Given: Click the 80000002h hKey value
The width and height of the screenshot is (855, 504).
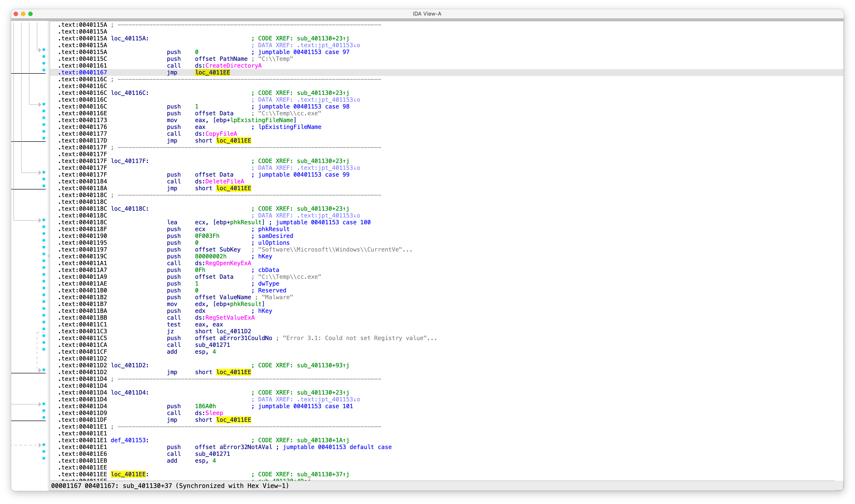Looking at the screenshot, I should (x=211, y=256).
